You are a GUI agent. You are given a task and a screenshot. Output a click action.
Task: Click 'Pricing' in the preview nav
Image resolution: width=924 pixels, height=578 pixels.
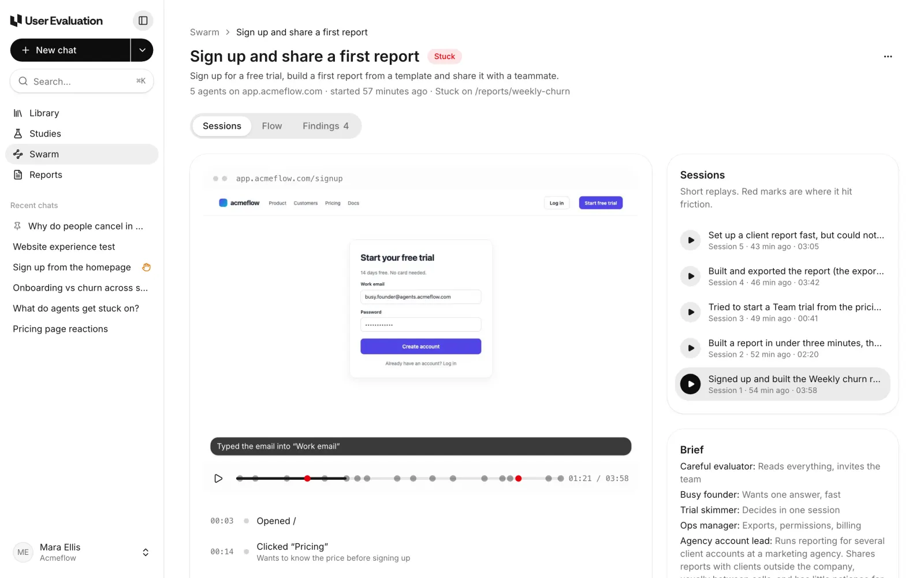click(333, 203)
